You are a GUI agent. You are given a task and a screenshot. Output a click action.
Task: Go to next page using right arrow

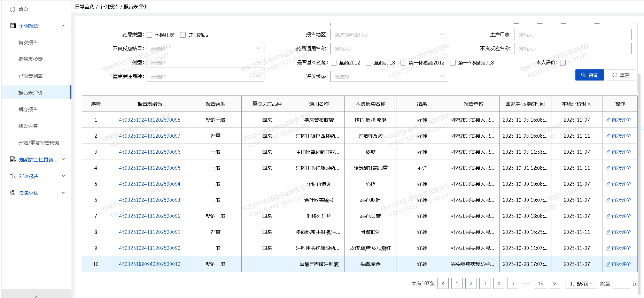554,283
